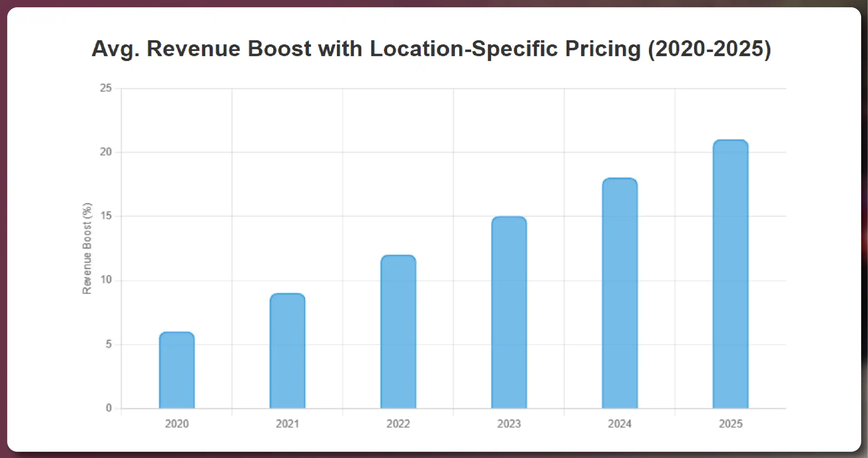The width and height of the screenshot is (868, 458).
Task: Click the 2024 revenue boost bar
Action: [x=620, y=293]
